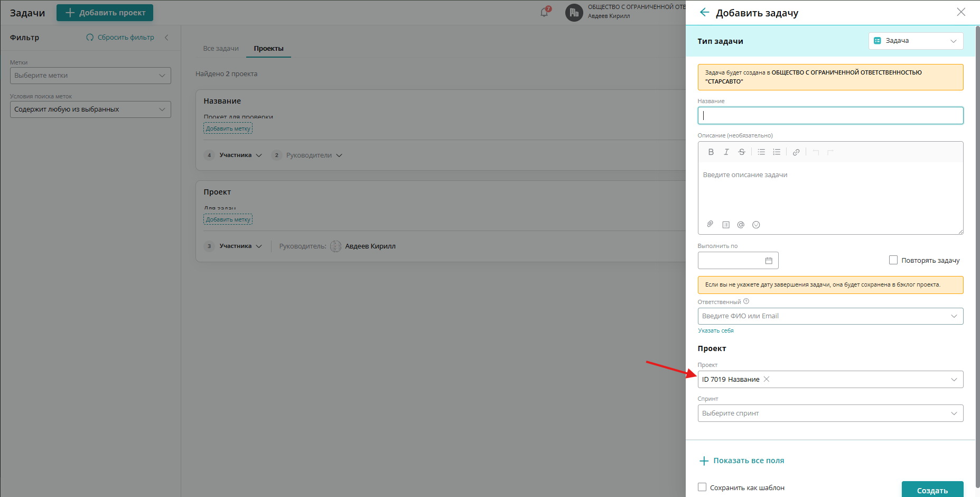This screenshot has height=497, width=980.
Task: Click the Сбросить фильтр link
Action: point(120,38)
